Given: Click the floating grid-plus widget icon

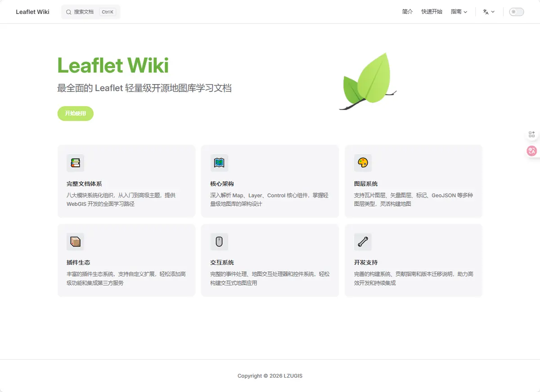Looking at the screenshot, I should point(532,134).
